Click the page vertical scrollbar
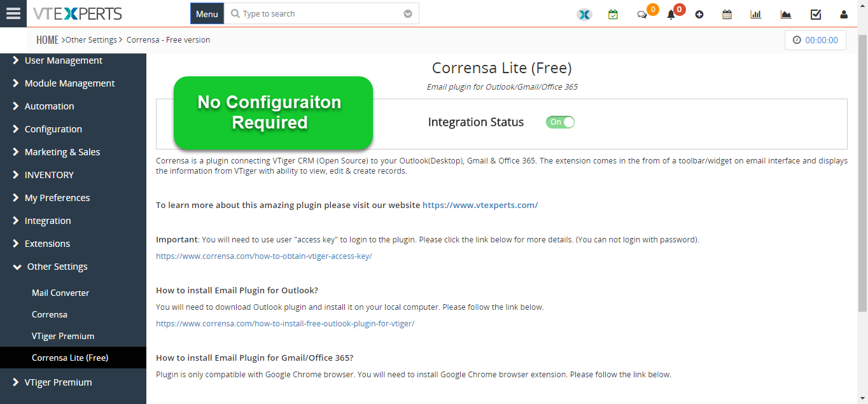 pyautogui.click(x=862, y=172)
